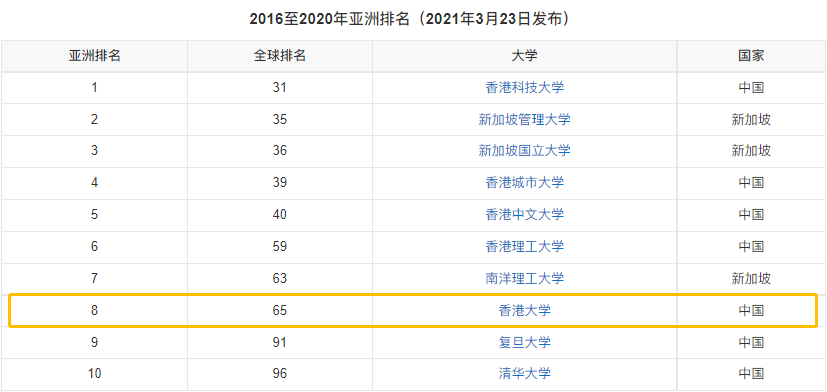The height and width of the screenshot is (392, 827).
Task: Open the 香港中文大学 link
Action: point(524,215)
